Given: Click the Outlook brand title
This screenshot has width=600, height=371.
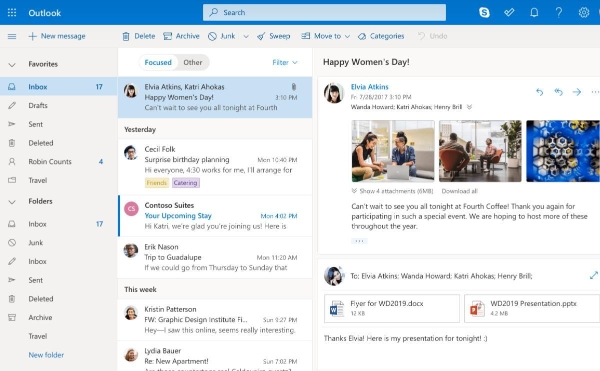Looking at the screenshot, I should tap(44, 13).
